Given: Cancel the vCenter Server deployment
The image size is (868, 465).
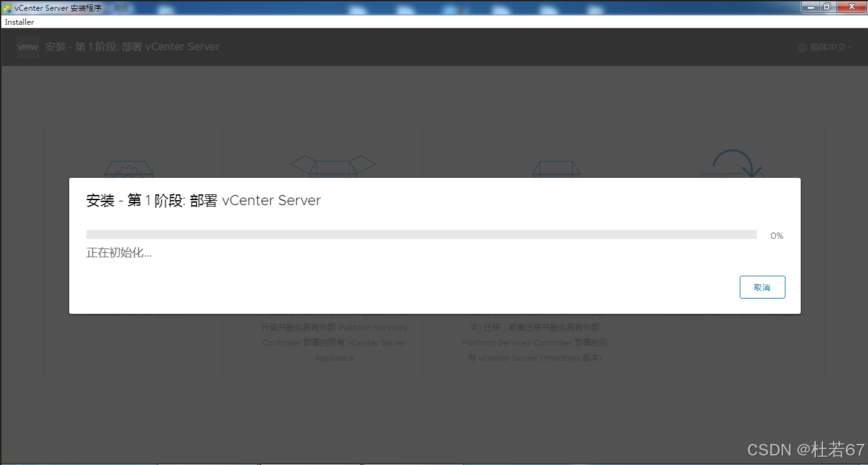Looking at the screenshot, I should [x=762, y=287].
